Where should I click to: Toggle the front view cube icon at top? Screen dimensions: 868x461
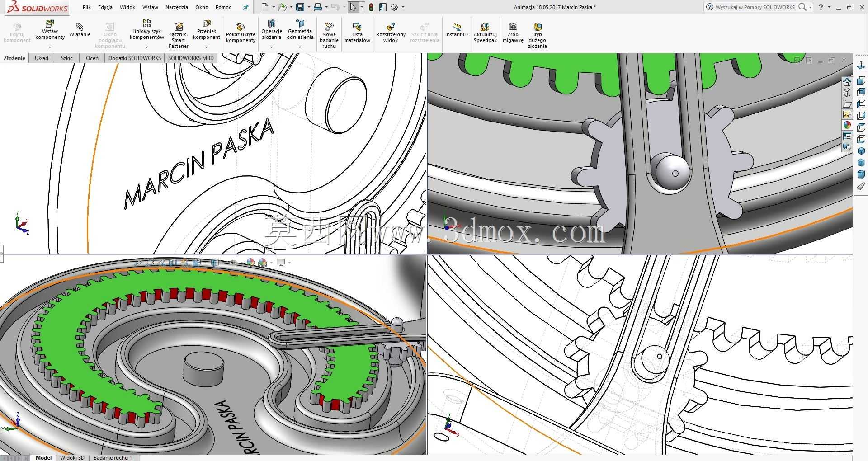point(861,80)
